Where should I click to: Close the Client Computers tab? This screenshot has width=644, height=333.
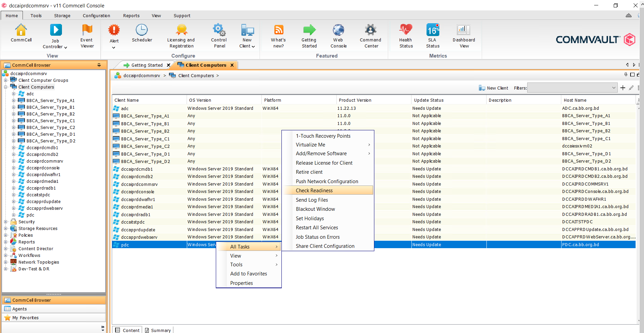click(232, 65)
